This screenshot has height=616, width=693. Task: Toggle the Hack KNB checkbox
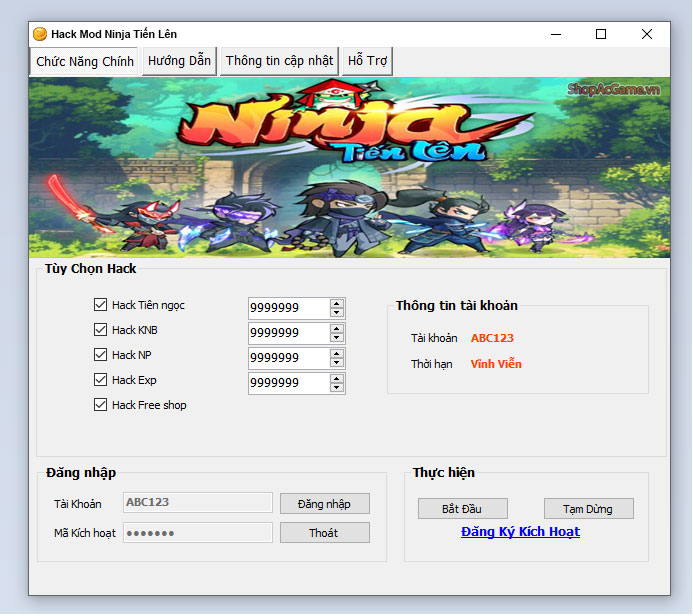pos(100,330)
